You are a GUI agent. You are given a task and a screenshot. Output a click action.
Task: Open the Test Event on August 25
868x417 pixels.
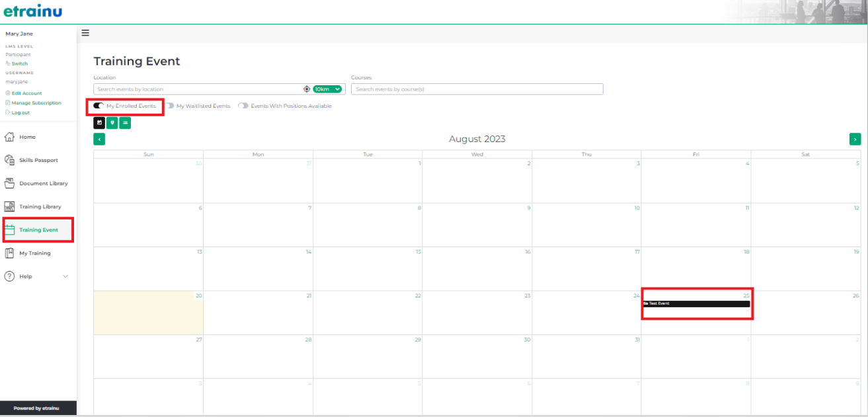click(x=696, y=304)
